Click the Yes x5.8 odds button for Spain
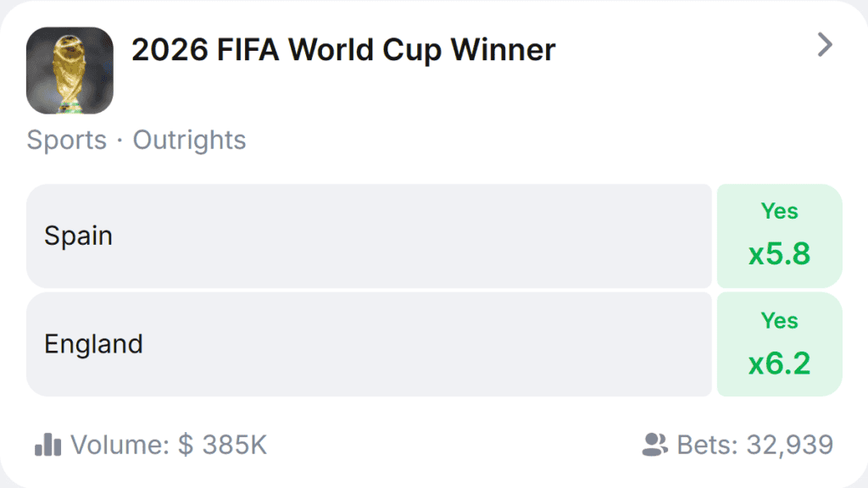The width and height of the screenshot is (868, 488). pyautogui.click(x=778, y=236)
